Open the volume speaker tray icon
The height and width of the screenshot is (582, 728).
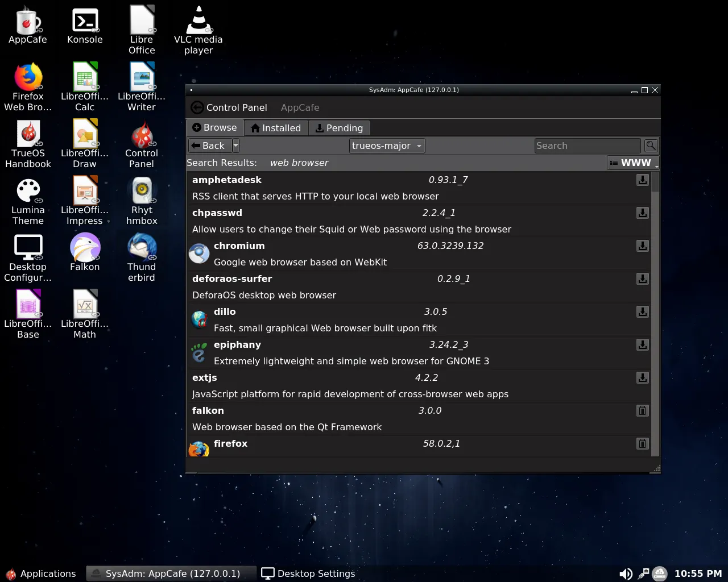tap(626, 573)
